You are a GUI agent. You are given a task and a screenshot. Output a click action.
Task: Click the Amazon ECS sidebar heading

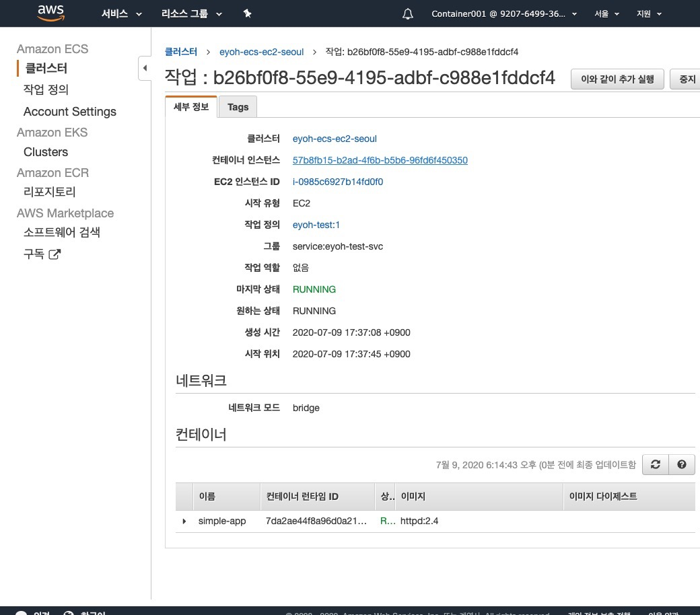[x=53, y=48]
